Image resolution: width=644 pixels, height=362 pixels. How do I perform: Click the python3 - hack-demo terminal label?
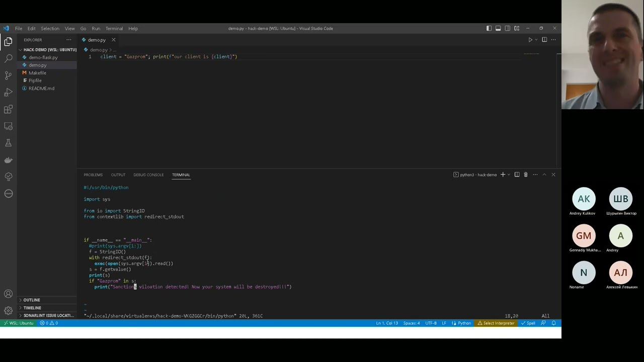(475, 174)
